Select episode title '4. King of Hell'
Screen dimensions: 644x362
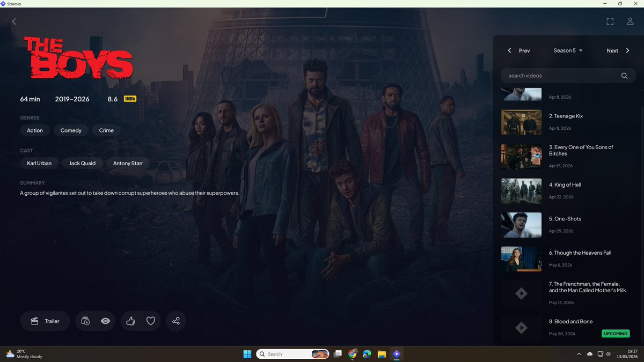tap(565, 184)
